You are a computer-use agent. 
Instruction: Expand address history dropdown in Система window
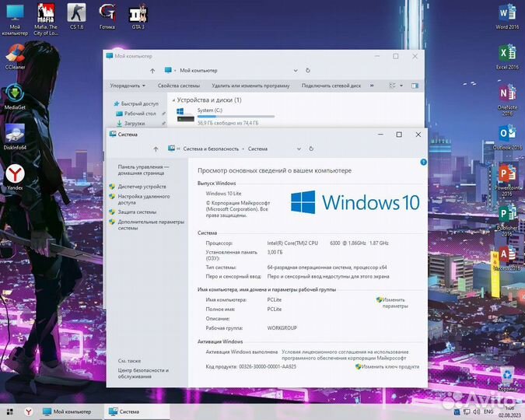click(299, 149)
